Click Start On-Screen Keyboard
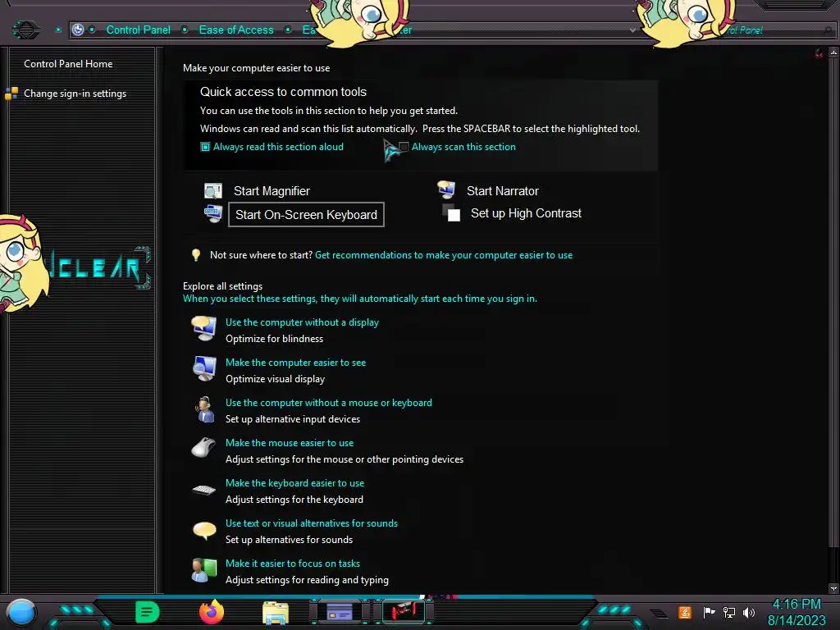Screen dimensions: 840x630 point(307,215)
